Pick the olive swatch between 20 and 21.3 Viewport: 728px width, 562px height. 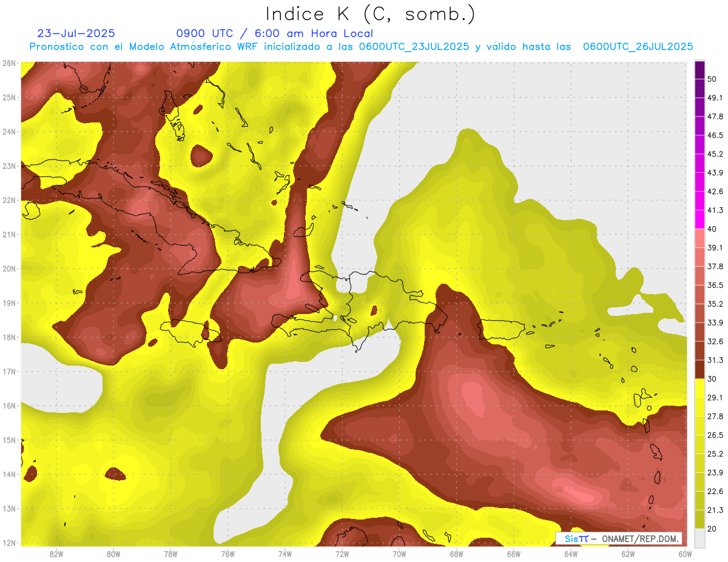coord(699,520)
